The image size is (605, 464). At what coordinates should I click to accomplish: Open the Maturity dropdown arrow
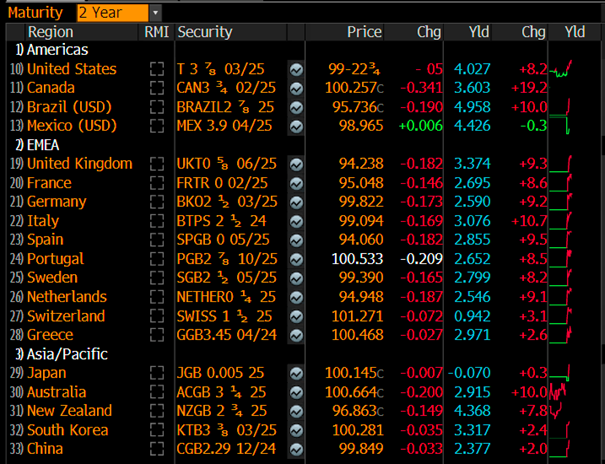click(155, 13)
